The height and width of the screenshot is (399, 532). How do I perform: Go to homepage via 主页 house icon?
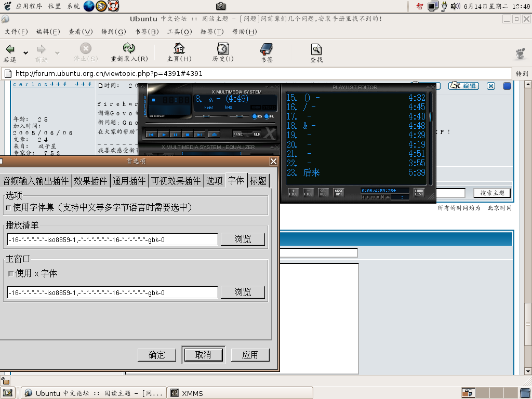click(179, 48)
